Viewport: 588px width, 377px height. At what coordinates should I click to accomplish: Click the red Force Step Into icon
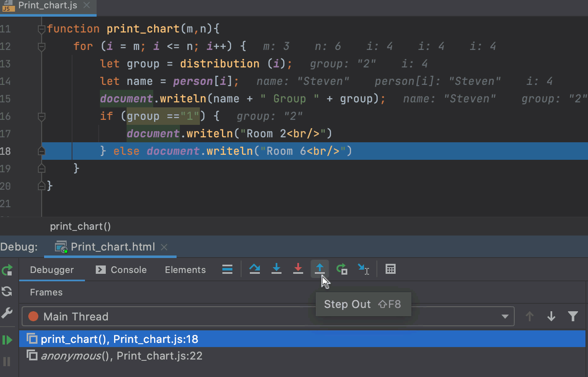point(298,269)
